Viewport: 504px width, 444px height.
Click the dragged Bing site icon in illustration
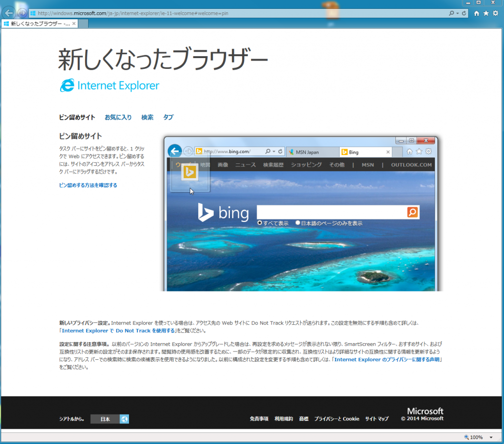189,172
